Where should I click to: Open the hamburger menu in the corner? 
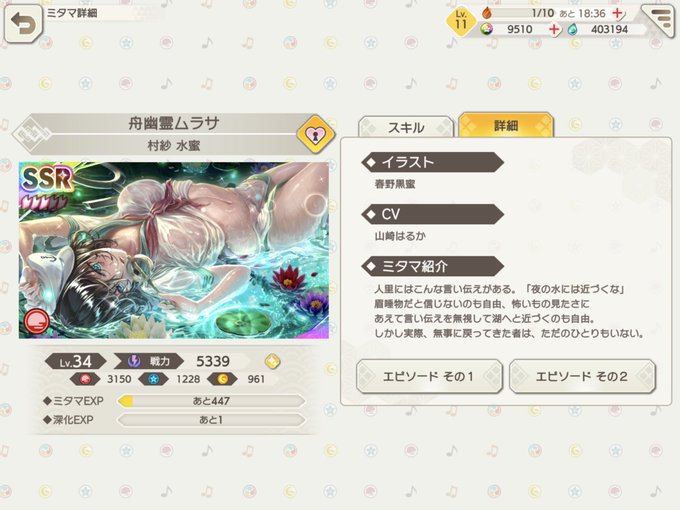658,20
